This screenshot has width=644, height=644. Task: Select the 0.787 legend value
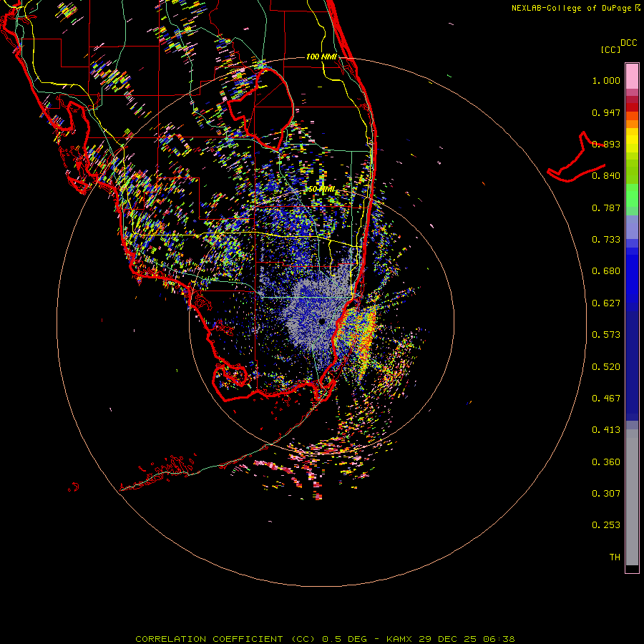(606, 208)
